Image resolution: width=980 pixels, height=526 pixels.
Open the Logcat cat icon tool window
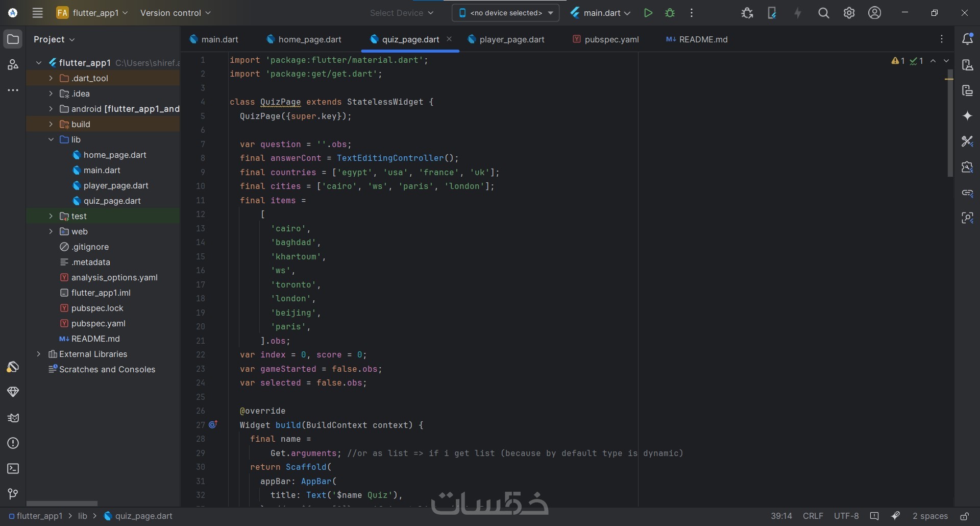pyautogui.click(x=13, y=418)
